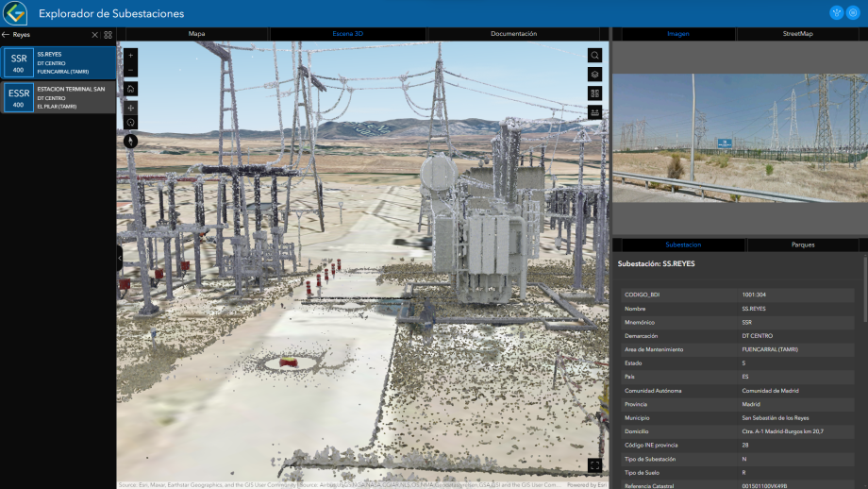Open the layers list widget
The width and height of the screenshot is (868, 489).
[x=594, y=74]
